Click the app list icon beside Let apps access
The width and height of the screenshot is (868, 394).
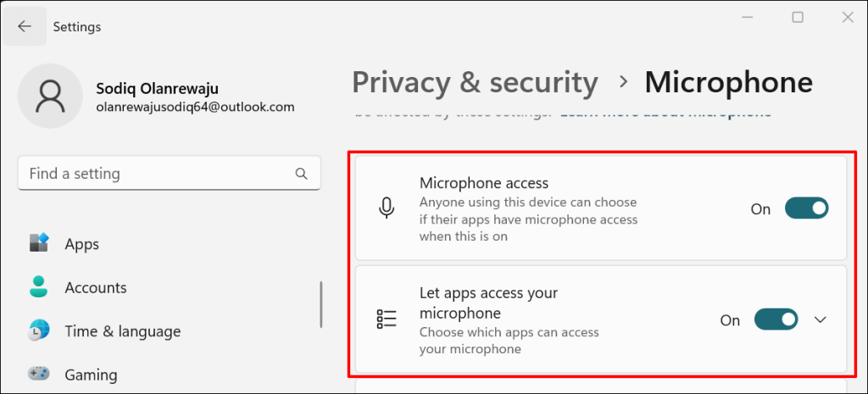coord(387,319)
